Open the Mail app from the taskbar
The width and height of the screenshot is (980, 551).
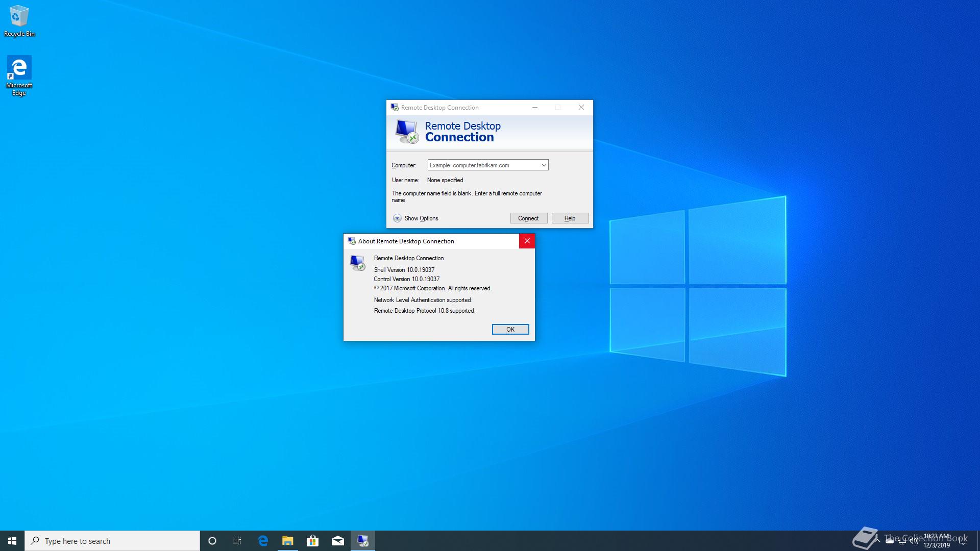coord(337,541)
